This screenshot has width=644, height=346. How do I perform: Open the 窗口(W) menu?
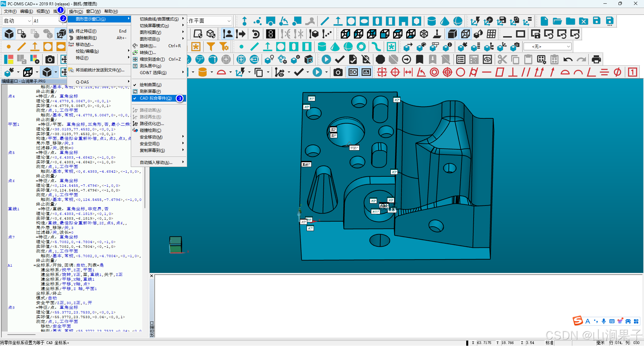tap(93, 11)
